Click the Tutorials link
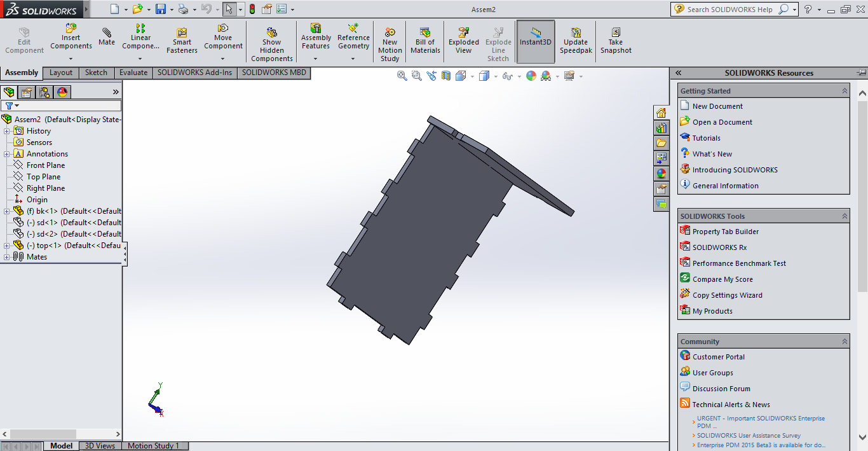 [707, 138]
